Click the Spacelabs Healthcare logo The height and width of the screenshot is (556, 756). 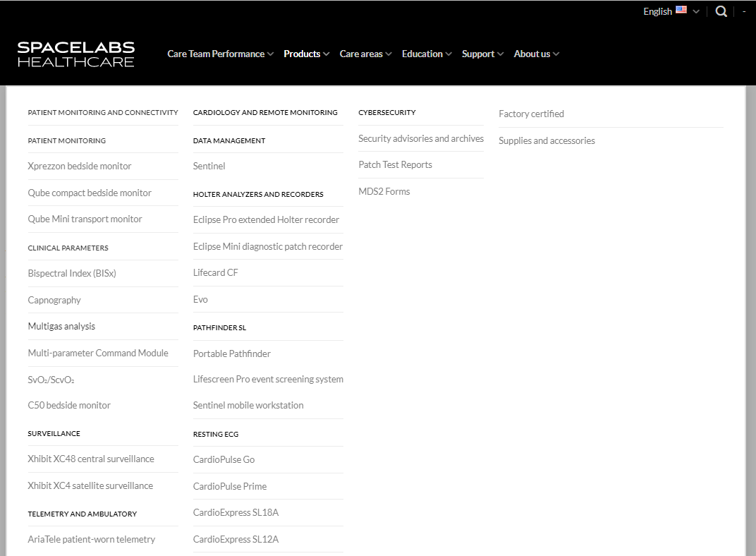(x=76, y=54)
